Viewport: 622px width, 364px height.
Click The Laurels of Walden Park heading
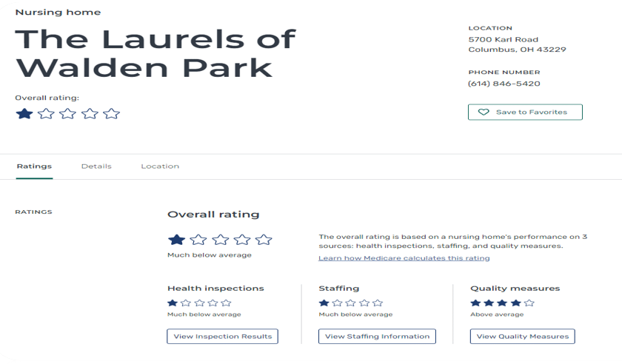click(x=155, y=53)
